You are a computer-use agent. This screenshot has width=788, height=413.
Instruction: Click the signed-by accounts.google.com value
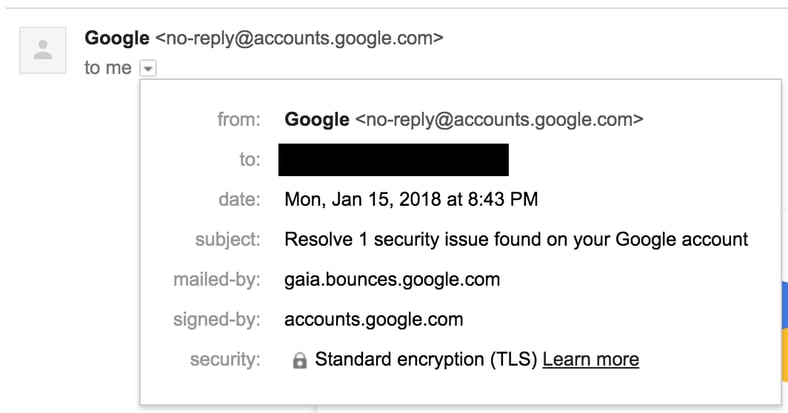[x=374, y=319]
